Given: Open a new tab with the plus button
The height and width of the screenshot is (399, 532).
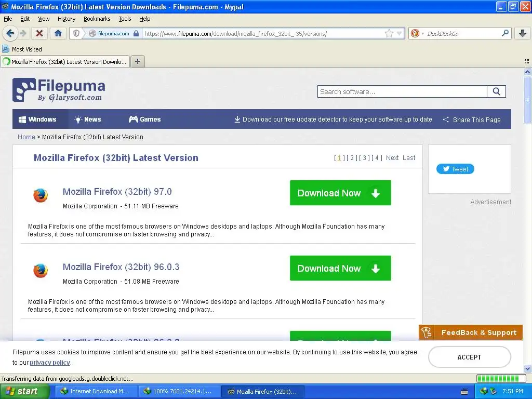Looking at the screenshot, I should 137,61.
